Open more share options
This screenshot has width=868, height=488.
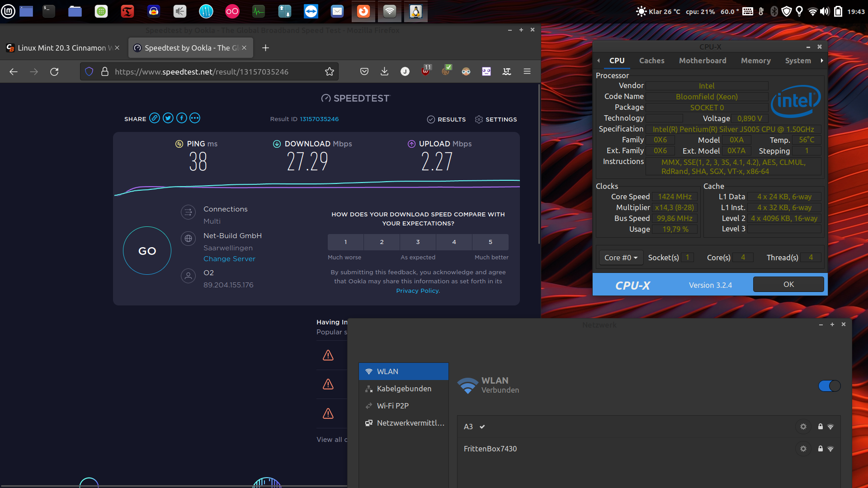pyautogui.click(x=195, y=118)
